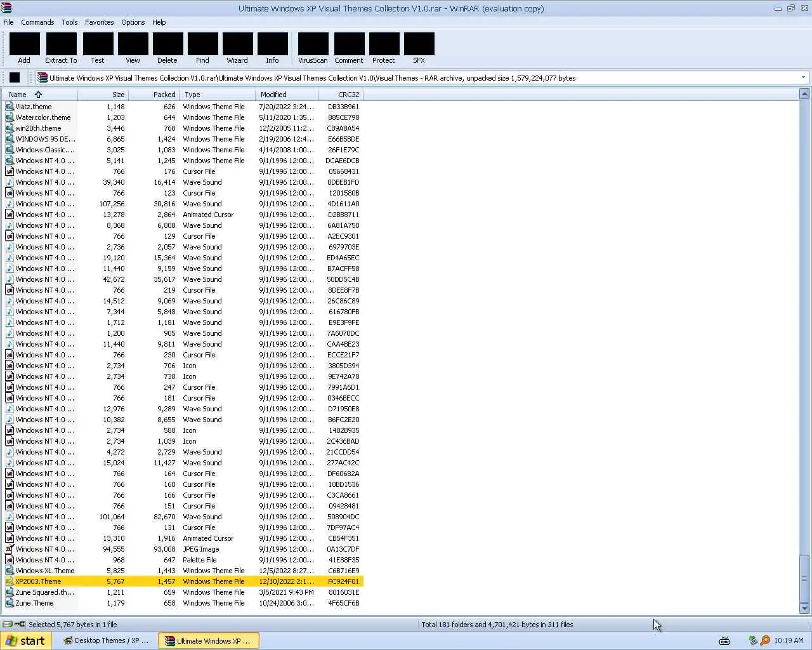Open the Tools menu
This screenshot has height=650, width=812.
(x=70, y=22)
